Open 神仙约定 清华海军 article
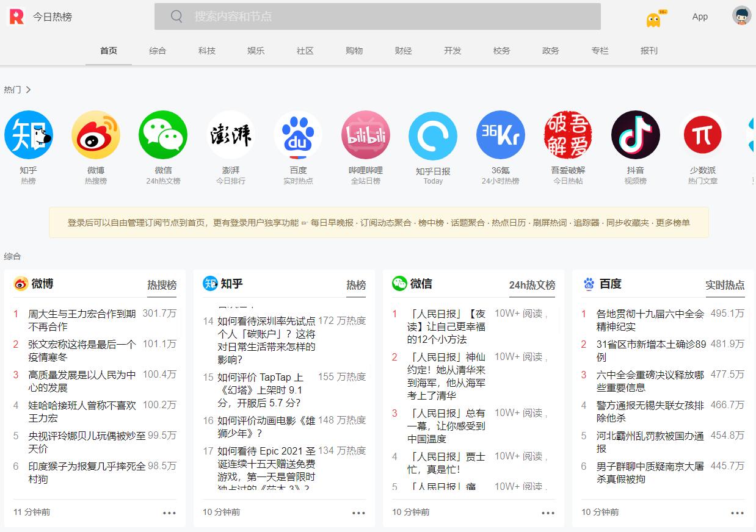Screen dimensions: 756x532 coord(446,376)
